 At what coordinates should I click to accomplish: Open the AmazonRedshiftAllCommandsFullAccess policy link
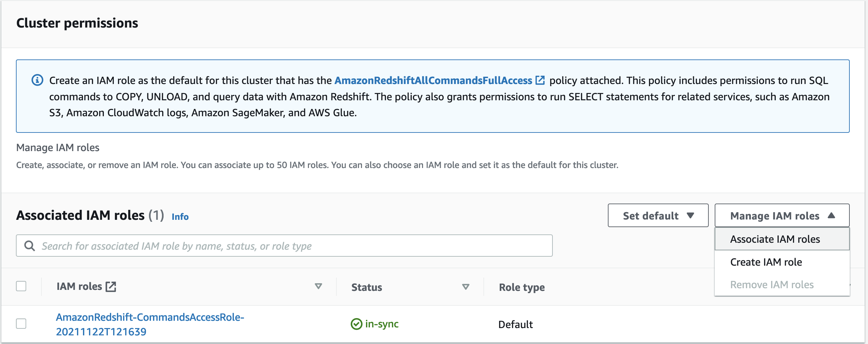point(433,80)
